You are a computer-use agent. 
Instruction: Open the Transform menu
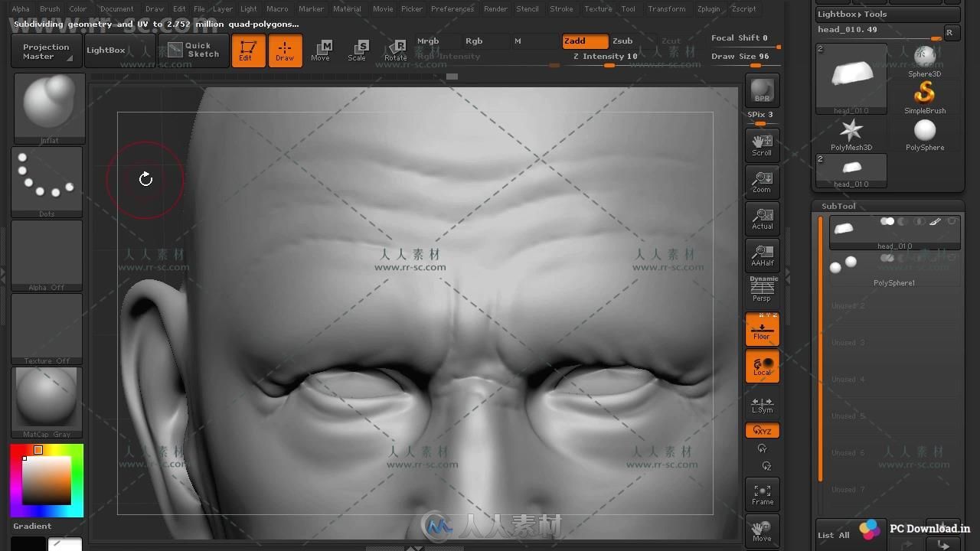tap(667, 9)
